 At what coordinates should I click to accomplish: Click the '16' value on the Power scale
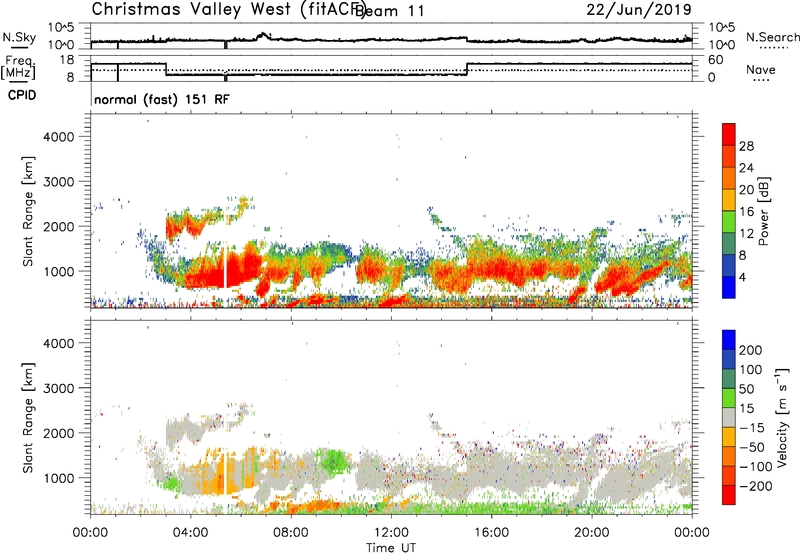[x=746, y=212]
